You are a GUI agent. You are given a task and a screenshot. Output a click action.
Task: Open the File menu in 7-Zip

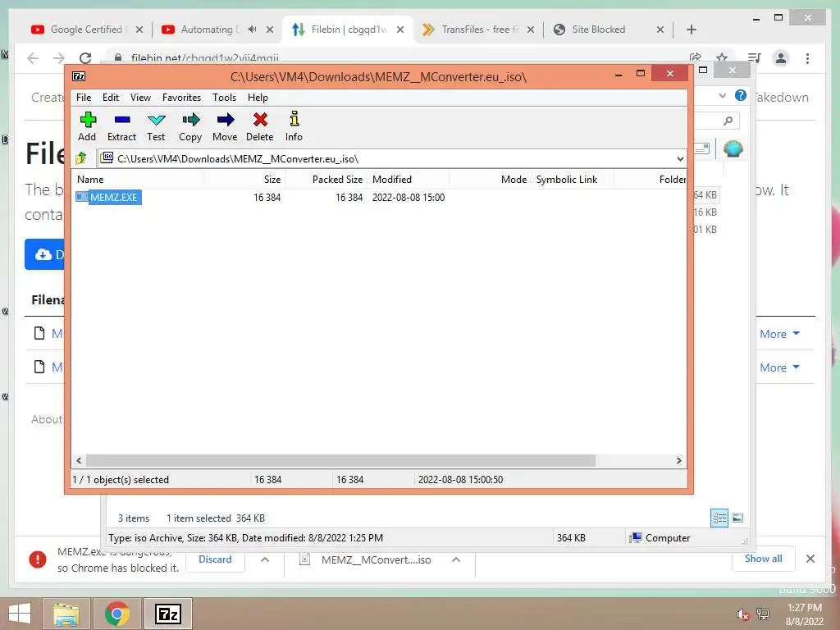click(x=84, y=98)
